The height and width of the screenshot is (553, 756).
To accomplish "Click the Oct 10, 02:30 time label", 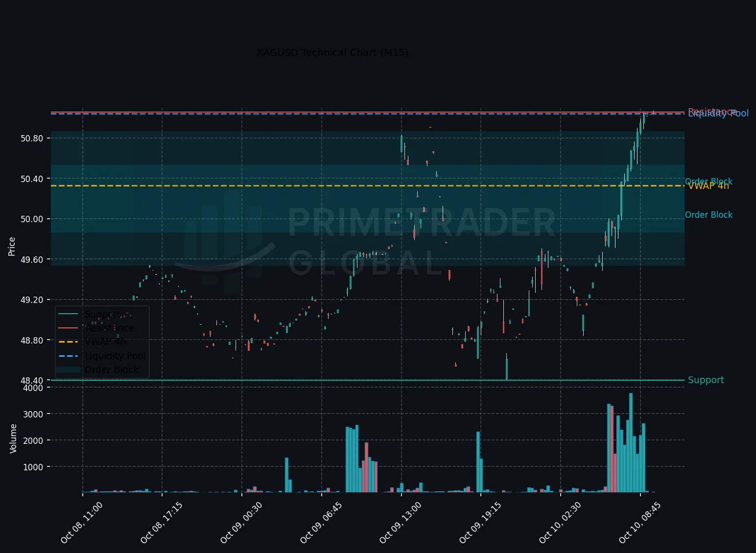I will (560, 523).
